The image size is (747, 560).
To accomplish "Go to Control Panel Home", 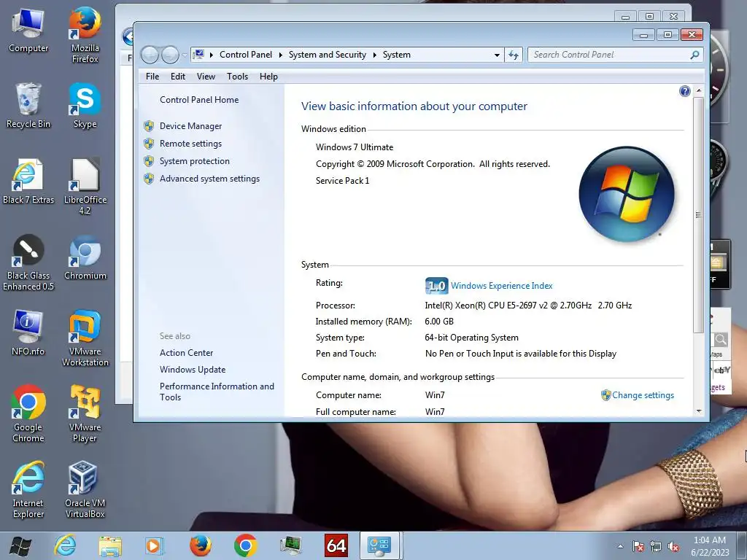I will tap(199, 99).
